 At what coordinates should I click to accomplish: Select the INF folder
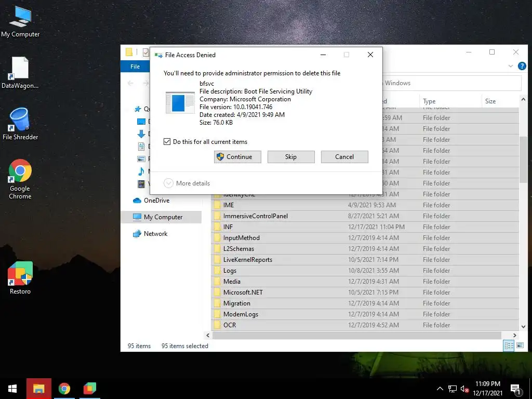[365, 227]
